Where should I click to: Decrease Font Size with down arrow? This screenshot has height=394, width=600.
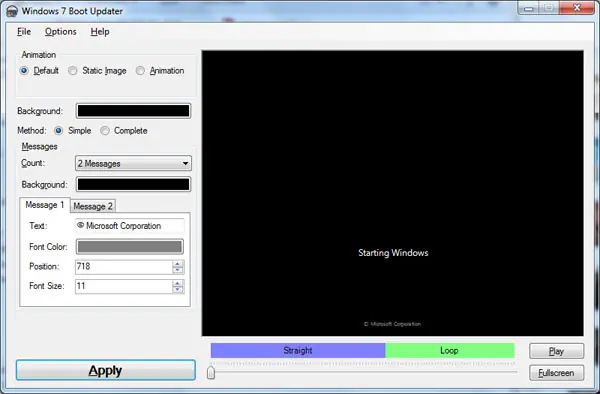point(178,290)
